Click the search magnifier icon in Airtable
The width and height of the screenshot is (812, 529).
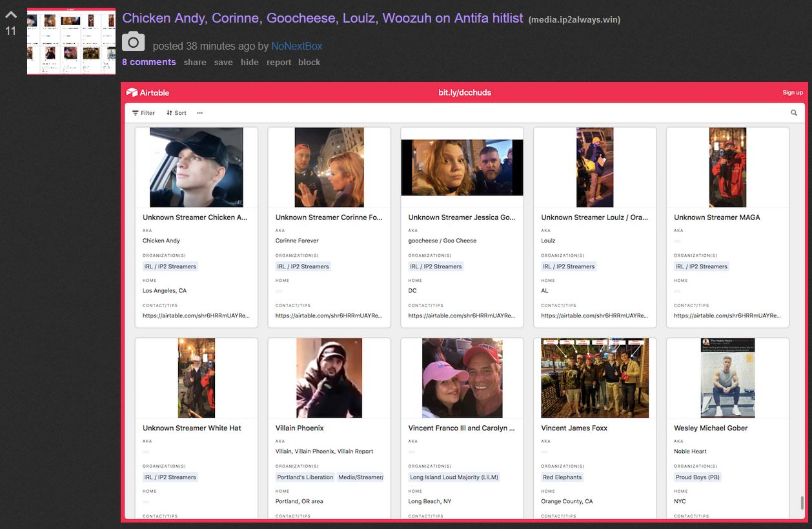point(794,113)
